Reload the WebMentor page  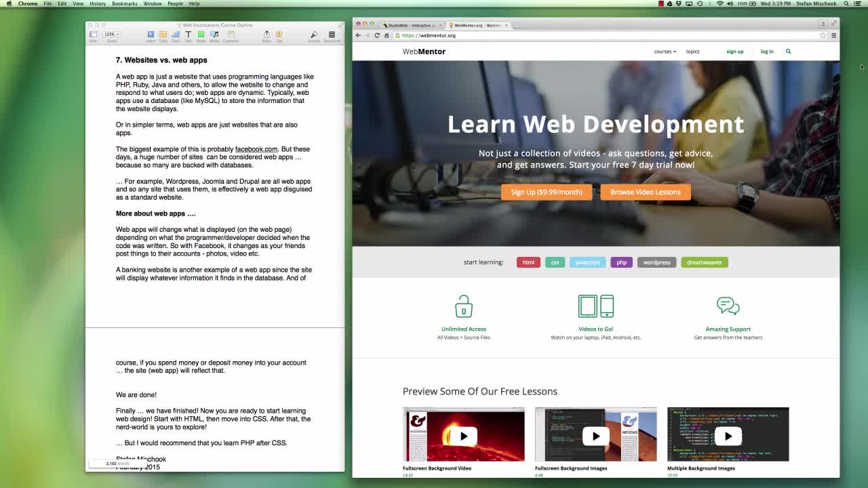coord(377,35)
